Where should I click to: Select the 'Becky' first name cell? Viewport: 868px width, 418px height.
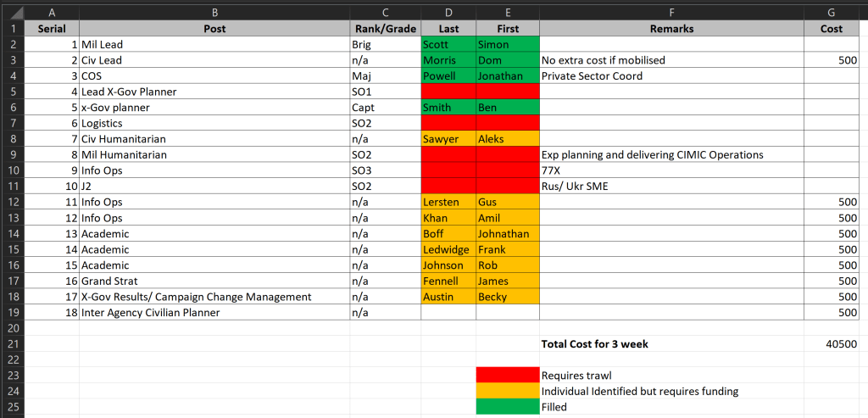(x=508, y=297)
